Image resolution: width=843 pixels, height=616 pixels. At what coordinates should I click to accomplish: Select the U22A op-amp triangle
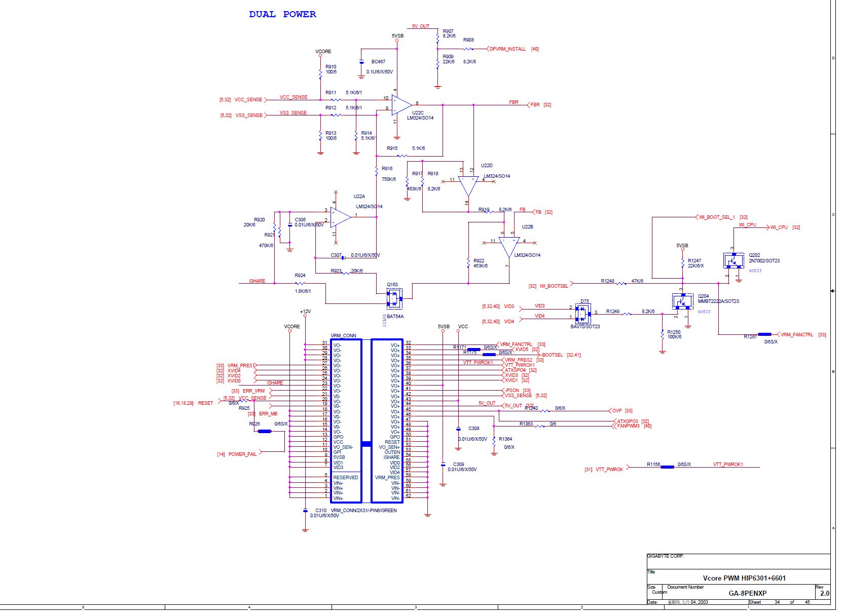coord(341,217)
